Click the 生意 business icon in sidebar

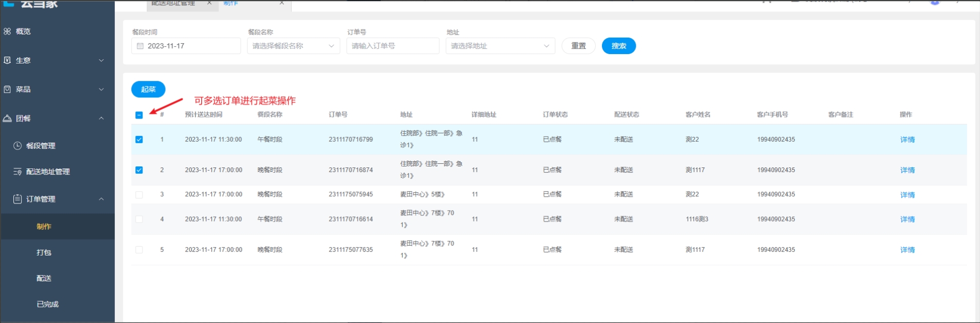[7, 60]
